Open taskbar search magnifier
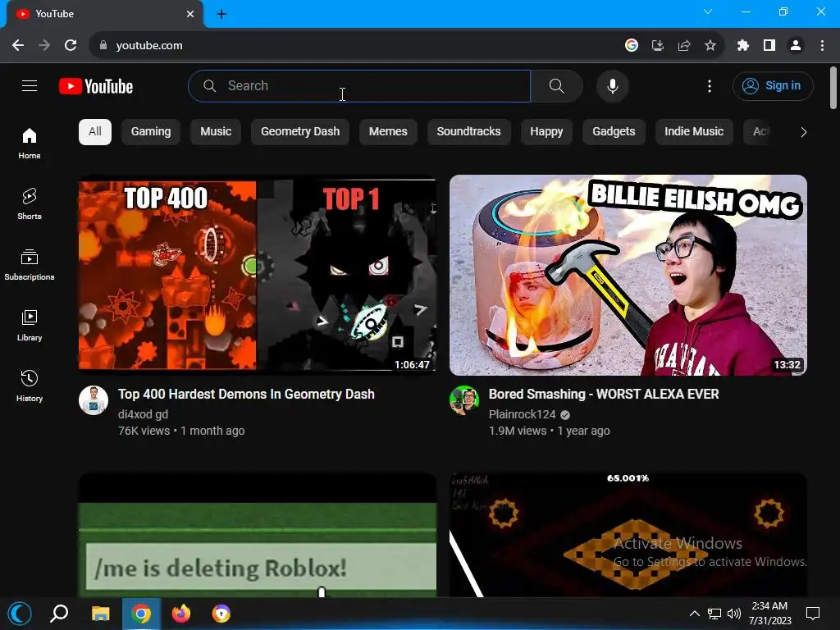 click(59, 614)
